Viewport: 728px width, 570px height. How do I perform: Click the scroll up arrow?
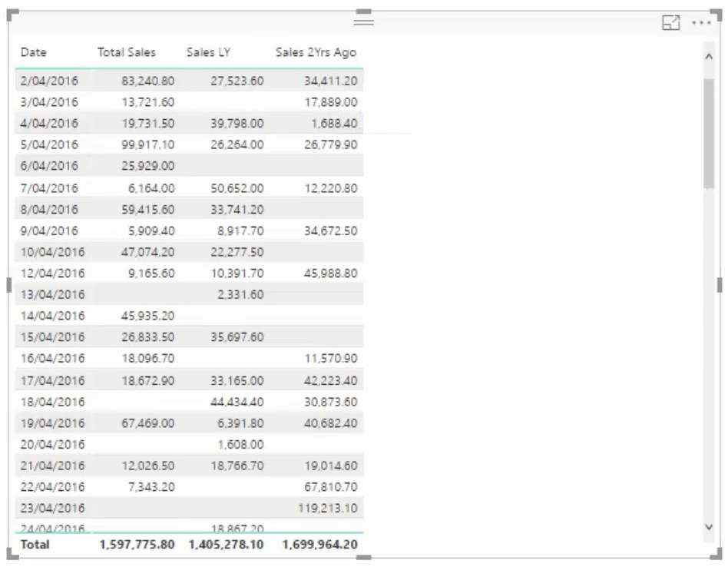click(709, 57)
